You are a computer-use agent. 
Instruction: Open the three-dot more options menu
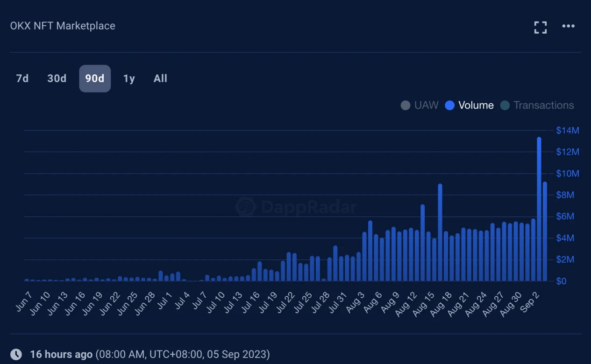[568, 26]
